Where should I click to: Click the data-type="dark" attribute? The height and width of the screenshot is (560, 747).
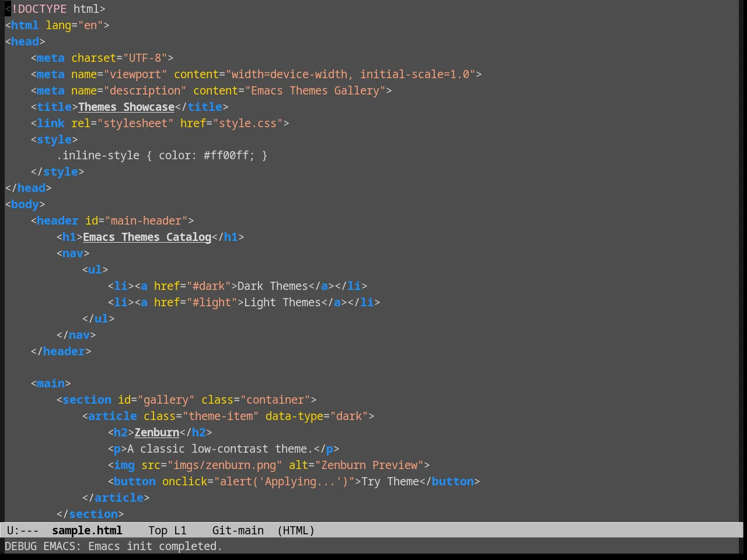[317, 416]
